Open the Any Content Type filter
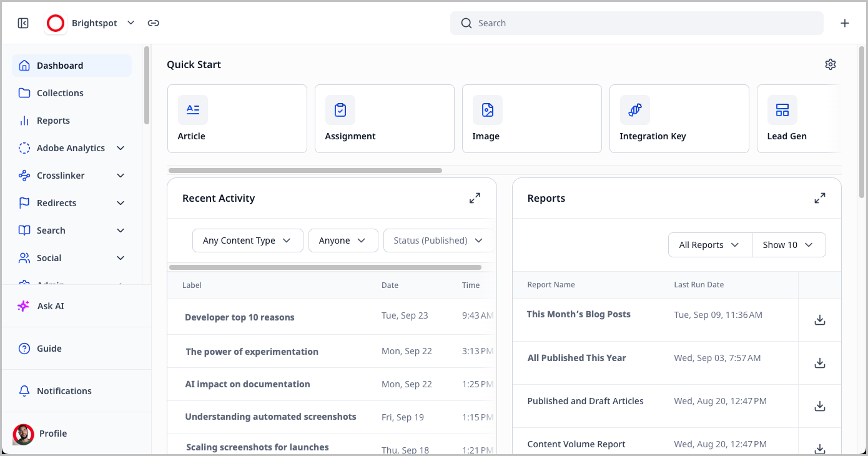This screenshot has height=456, width=868. click(x=247, y=240)
